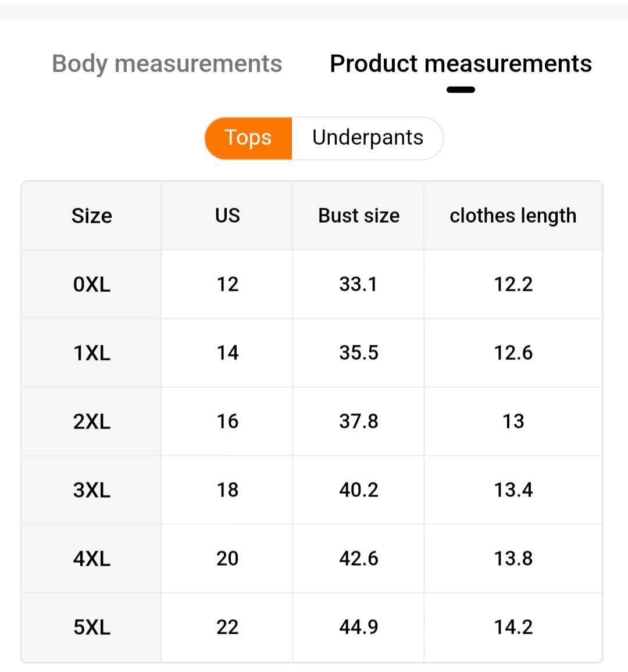Select the 4XL size row label
Image resolution: width=628 pixels, height=672 pixels.
92,559
